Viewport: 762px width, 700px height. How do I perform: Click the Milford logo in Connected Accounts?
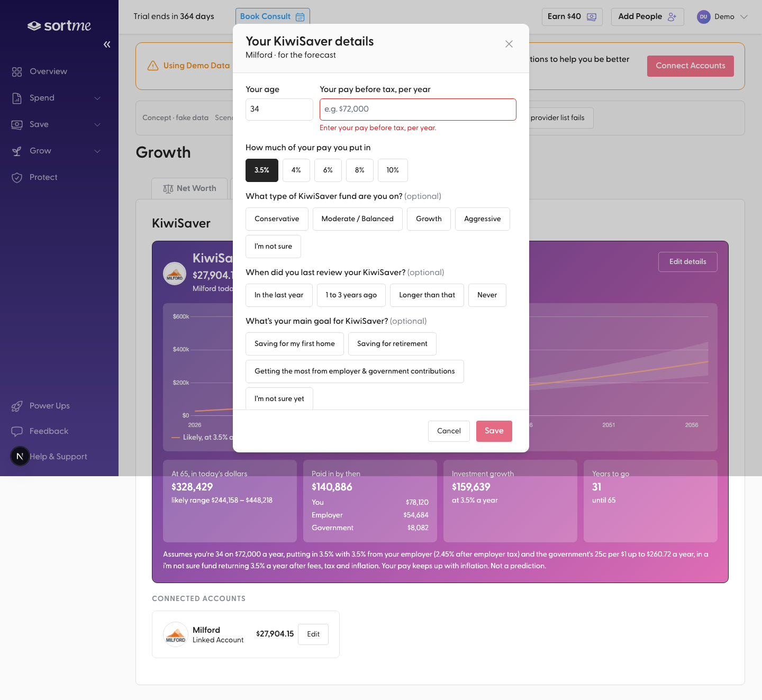(176, 634)
